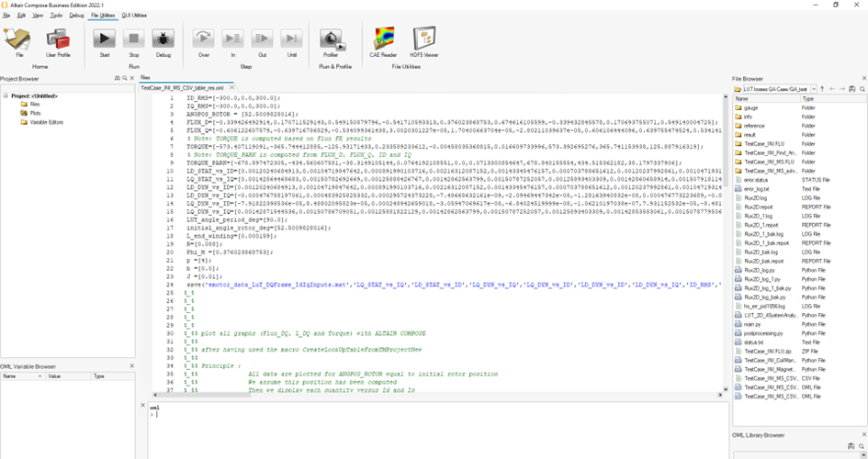Sort variables by the Name column header
This screenshot has width=868, height=459.
[x=14, y=376]
